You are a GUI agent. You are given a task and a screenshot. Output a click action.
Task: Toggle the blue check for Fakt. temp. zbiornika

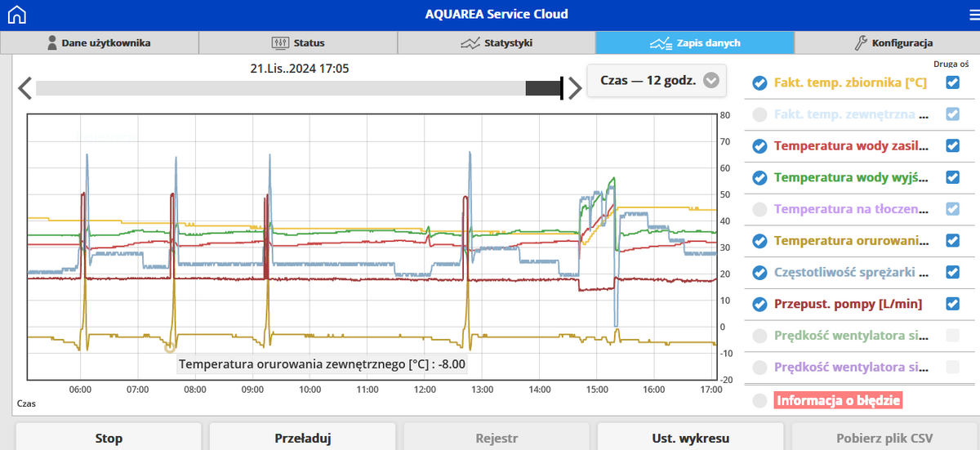(x=759, y=82)
